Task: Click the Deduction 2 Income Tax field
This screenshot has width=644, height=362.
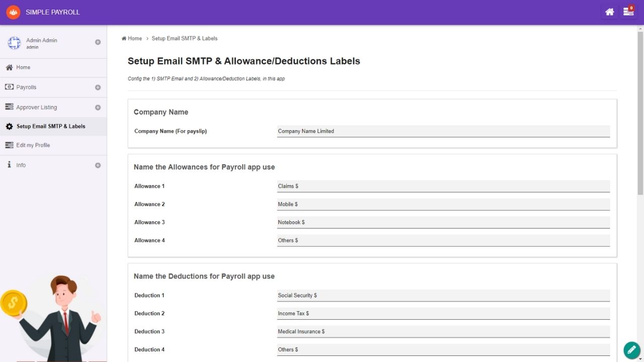Action: pyautogui.click(x=443, y=313)
